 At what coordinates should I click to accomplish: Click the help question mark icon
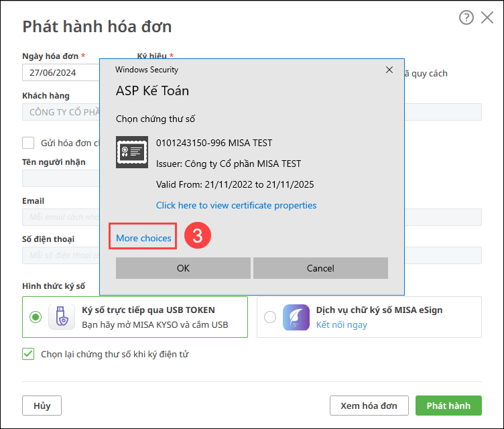(466, 18)
